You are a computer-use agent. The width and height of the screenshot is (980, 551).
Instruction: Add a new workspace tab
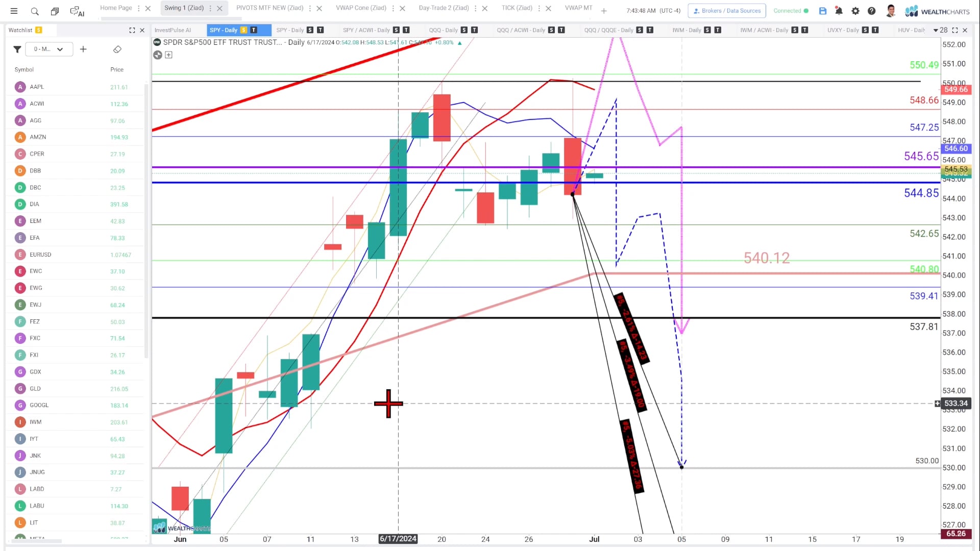(x=604, y=11)
